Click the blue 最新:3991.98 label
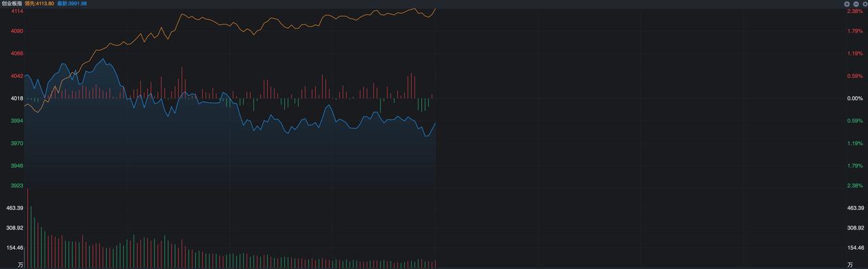Viewport: 868px width, 269px height. point(72,3)
